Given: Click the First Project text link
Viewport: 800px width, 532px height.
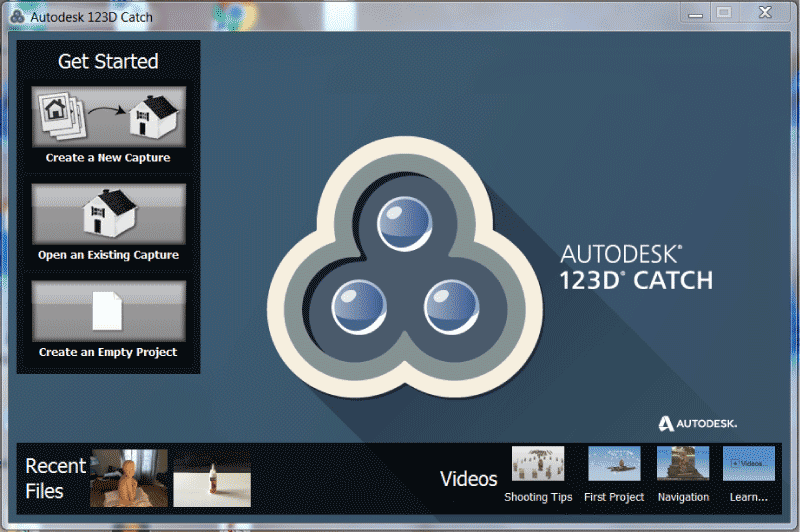Looking at the screenshot, I should click(x=614, y=497).
